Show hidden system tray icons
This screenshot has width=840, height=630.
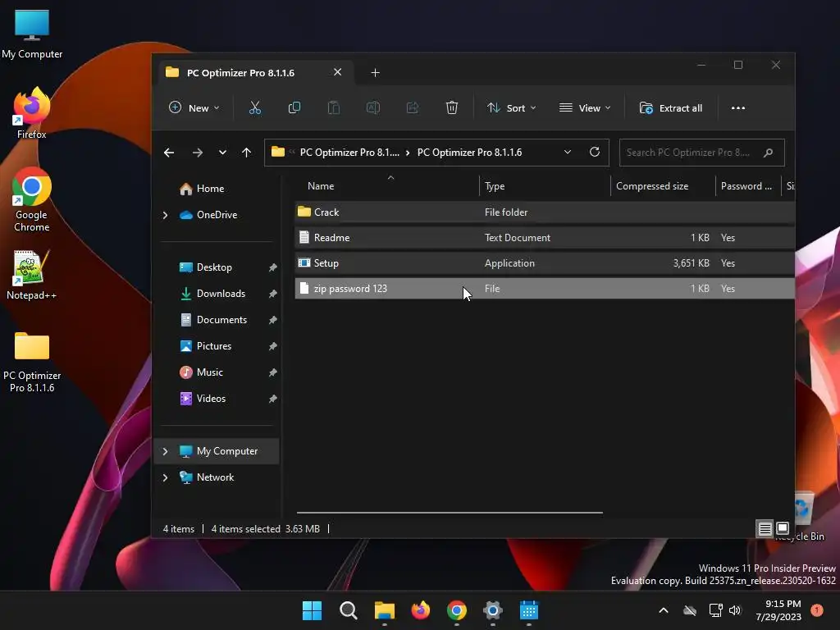(x=663, y=610)
